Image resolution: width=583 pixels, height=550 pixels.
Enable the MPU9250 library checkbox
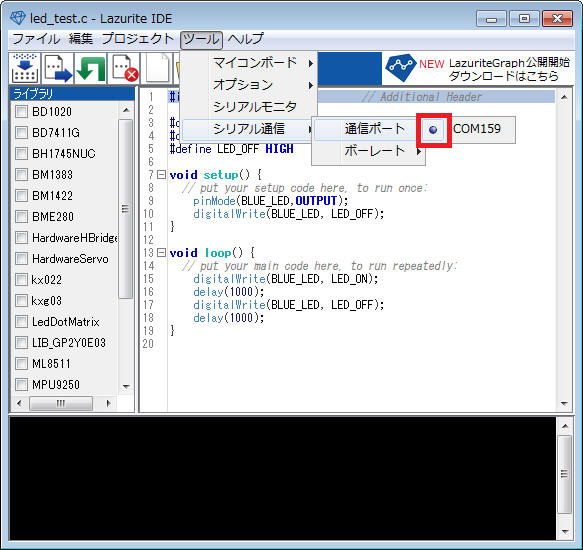(22, 384)
